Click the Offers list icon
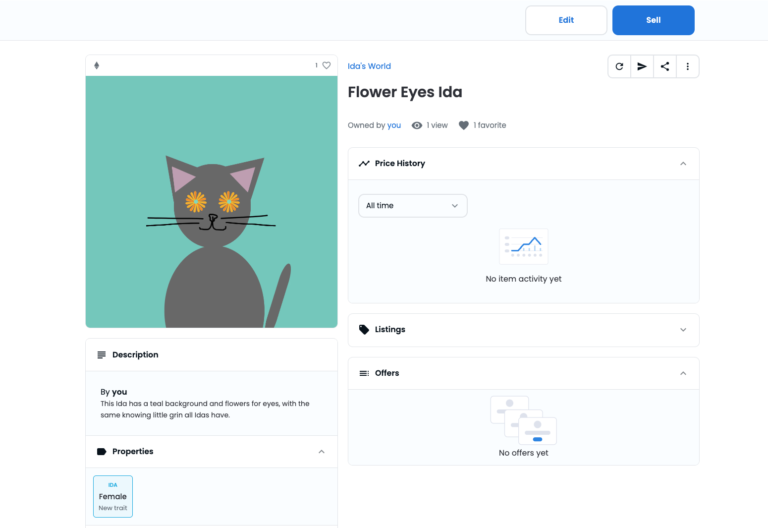The height and width of the screenshot is (528, 768). click(x=364, y=373)
